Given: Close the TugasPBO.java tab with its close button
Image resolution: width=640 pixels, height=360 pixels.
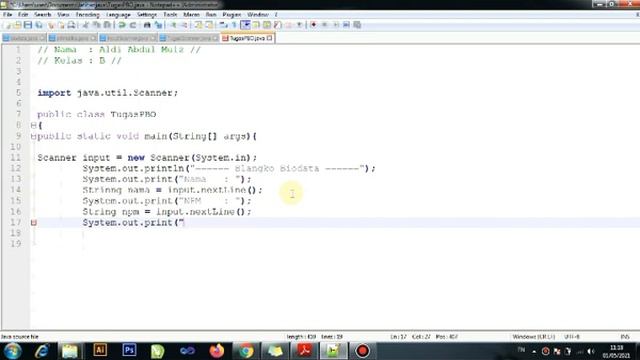Looking at the screenshot, I should (x=269, y=38).
